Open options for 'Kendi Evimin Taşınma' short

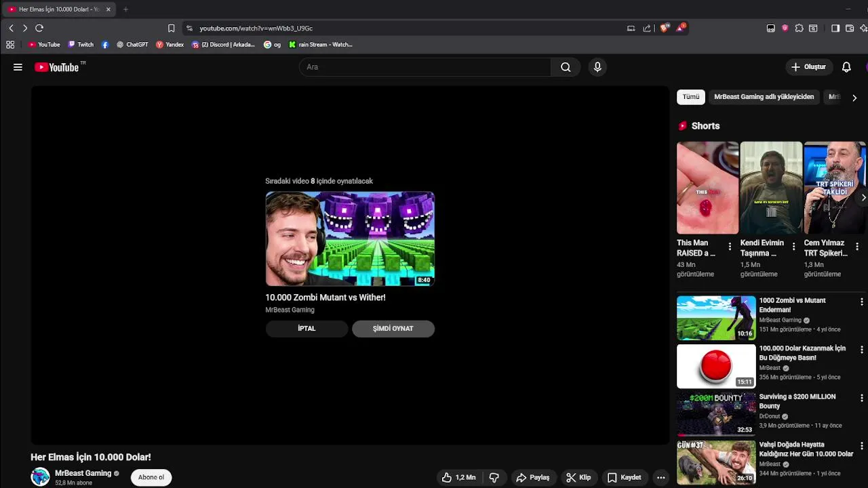(x=793, y=247)
